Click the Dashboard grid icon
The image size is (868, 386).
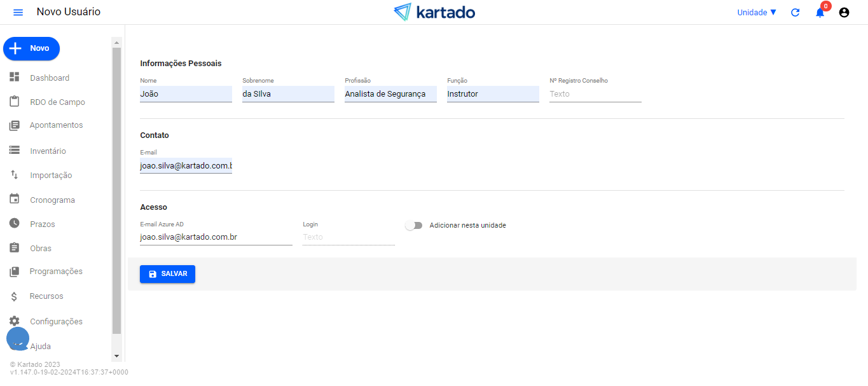15,78
